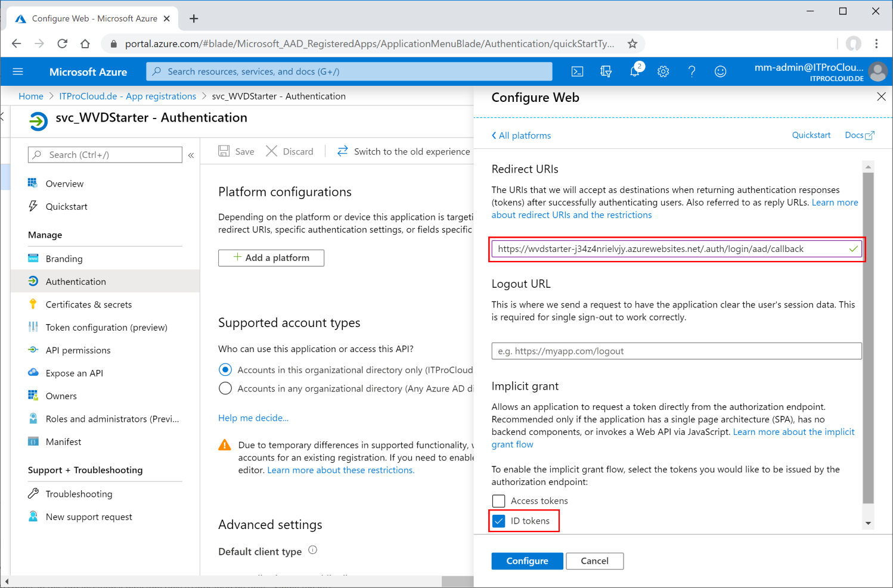Open Cloud Shell from the top bar

click(x=577, y=71)
